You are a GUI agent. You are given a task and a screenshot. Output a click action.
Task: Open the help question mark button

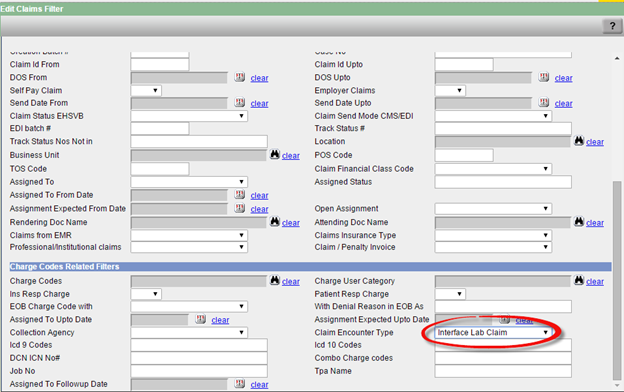click(x=612, y=26)
